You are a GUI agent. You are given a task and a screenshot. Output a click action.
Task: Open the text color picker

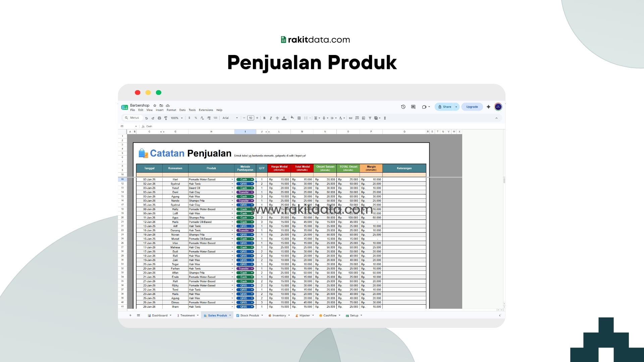coord(284,118)
